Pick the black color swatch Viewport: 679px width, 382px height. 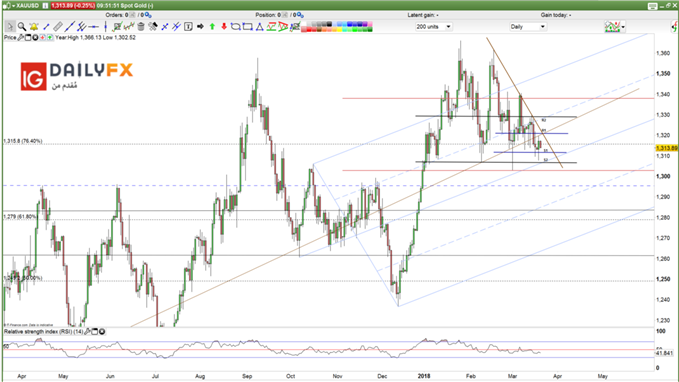[330, 24]
